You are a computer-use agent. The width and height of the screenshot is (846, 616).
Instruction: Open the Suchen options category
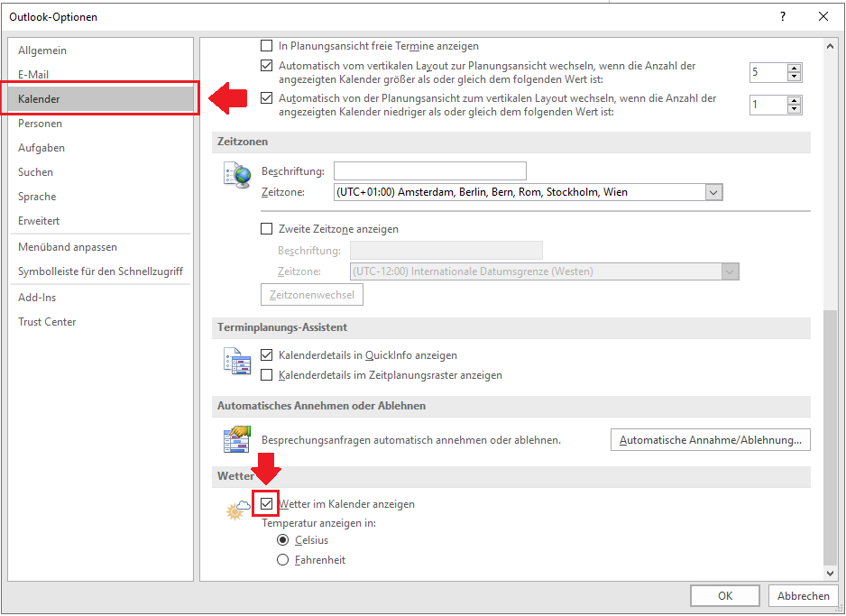tap(101, 172)
